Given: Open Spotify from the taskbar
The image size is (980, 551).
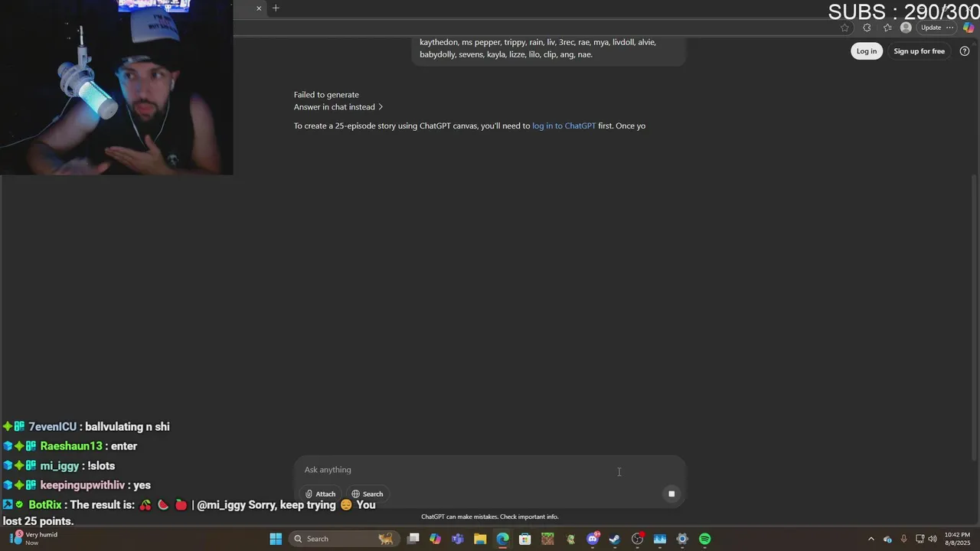Looking at the screenshot, I should click(x=705, y=539).
